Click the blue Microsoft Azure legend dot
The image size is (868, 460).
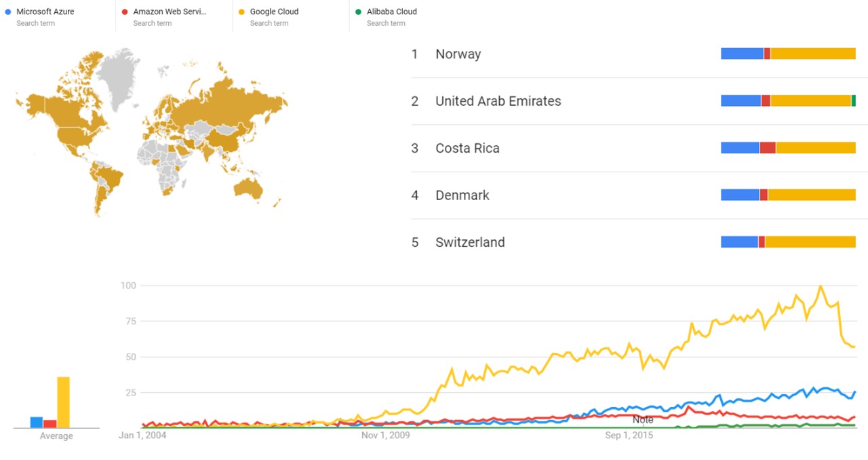pos(8,12)
